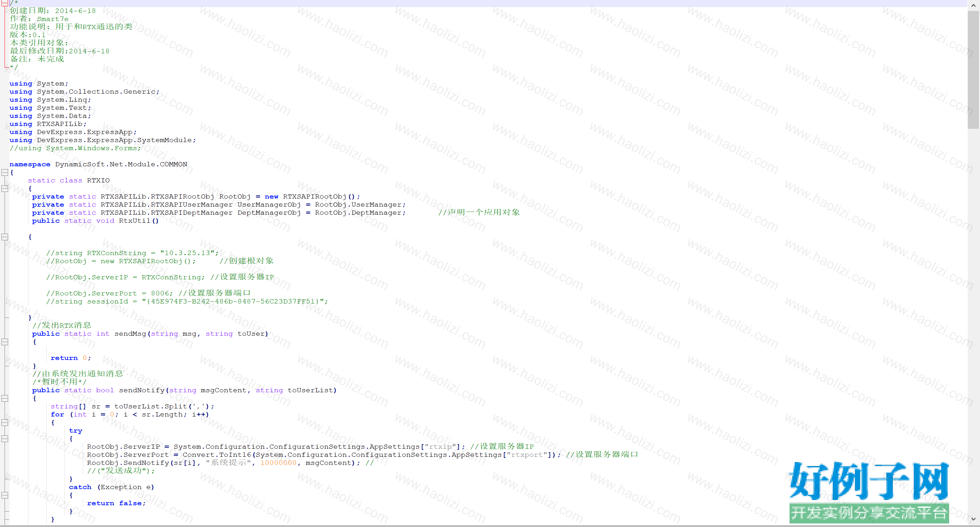Click the version comment '版本:0.1'
Image resolution: width=980 pixels, height=527 pixels.
(27, 35)
